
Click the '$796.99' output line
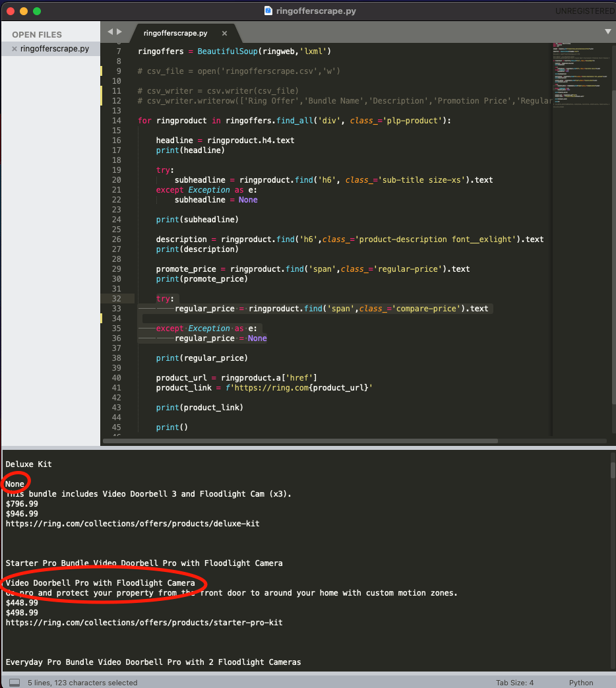click(22, 504)
